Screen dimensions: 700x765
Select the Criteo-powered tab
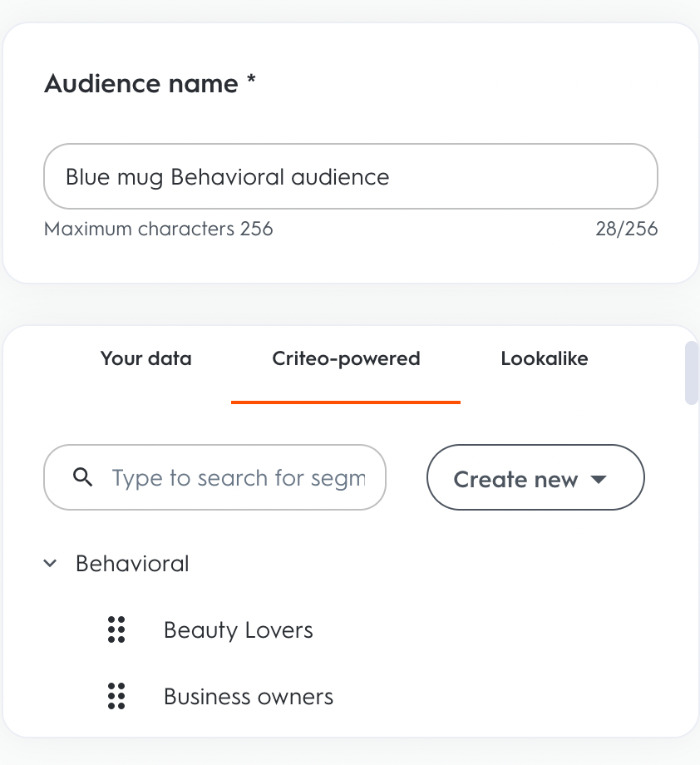pos(346,358)
